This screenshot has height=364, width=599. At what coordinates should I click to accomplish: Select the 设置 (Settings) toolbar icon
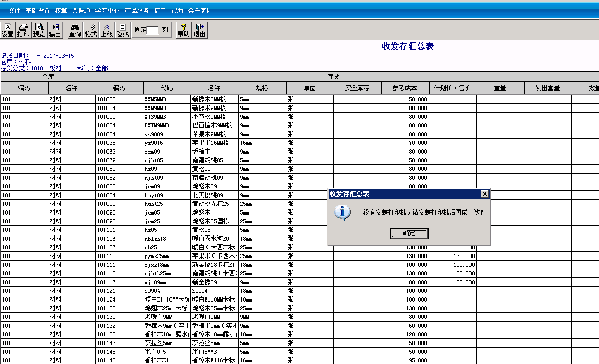pos(7,29)
